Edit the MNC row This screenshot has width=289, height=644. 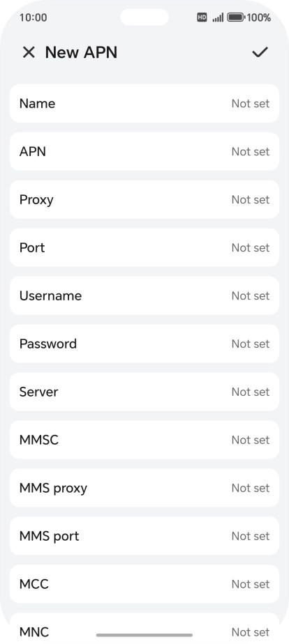(144, 629)
